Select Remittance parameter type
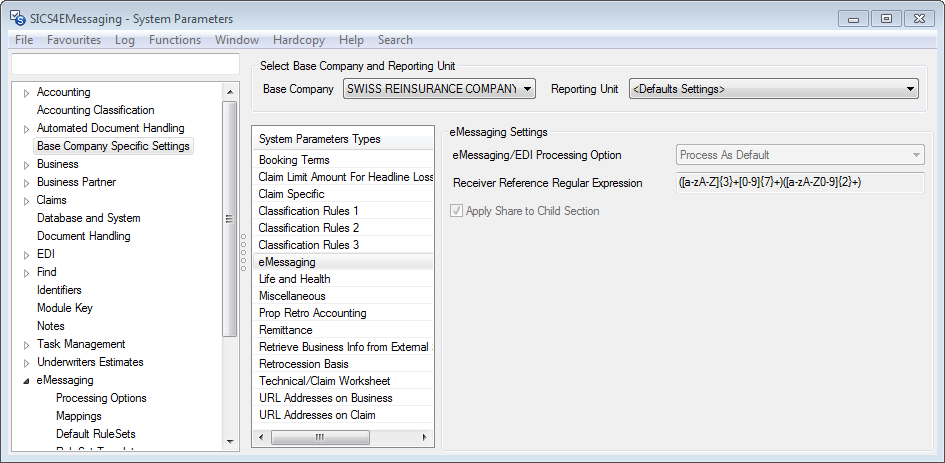Image resolution: width=945 pixels, height=463 pixels. (x=342, y=330)
